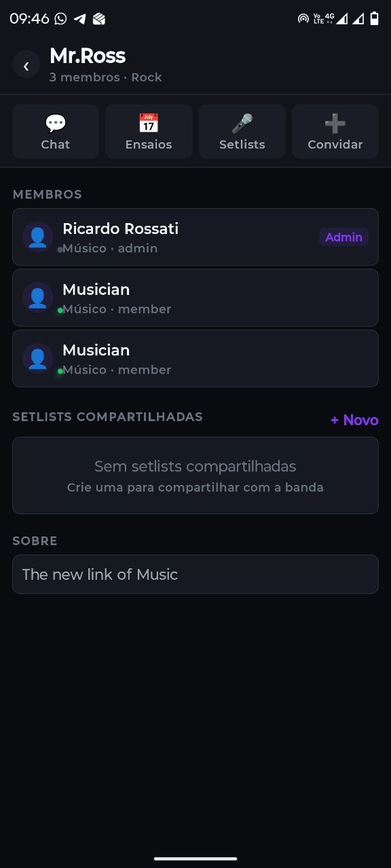Tap the 3 membros · Rock subtitle
Screen dimensions: 391x868
click(106, 77)
